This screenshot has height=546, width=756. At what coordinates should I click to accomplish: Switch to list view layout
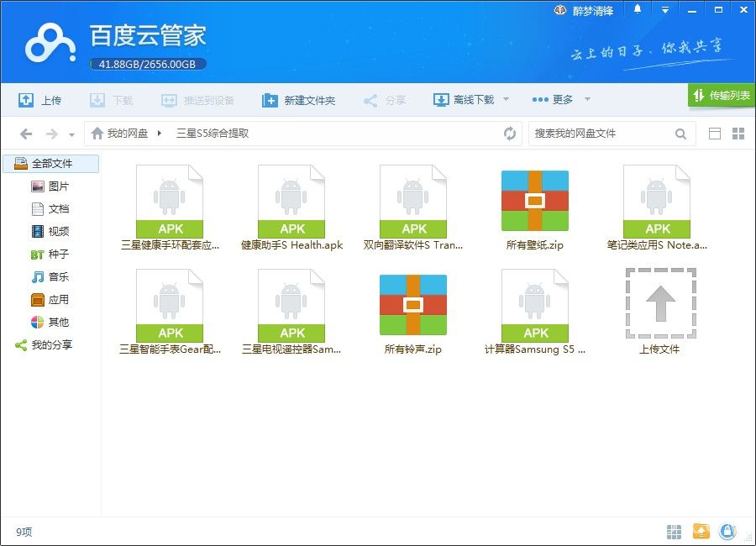point(715,134)
